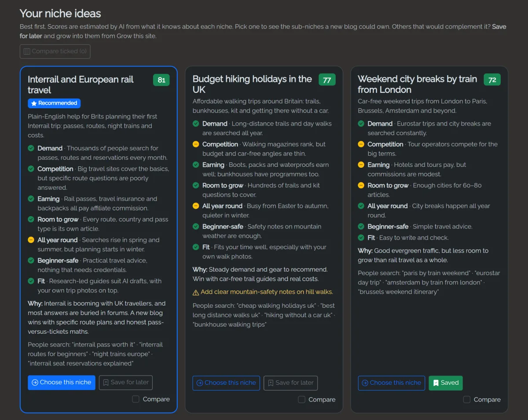Image resolution: width=528 pixels, height=420 pixels.
Task: Click the green check beside Fit in the Weekend city breaks card
Action: click(361, 238)
